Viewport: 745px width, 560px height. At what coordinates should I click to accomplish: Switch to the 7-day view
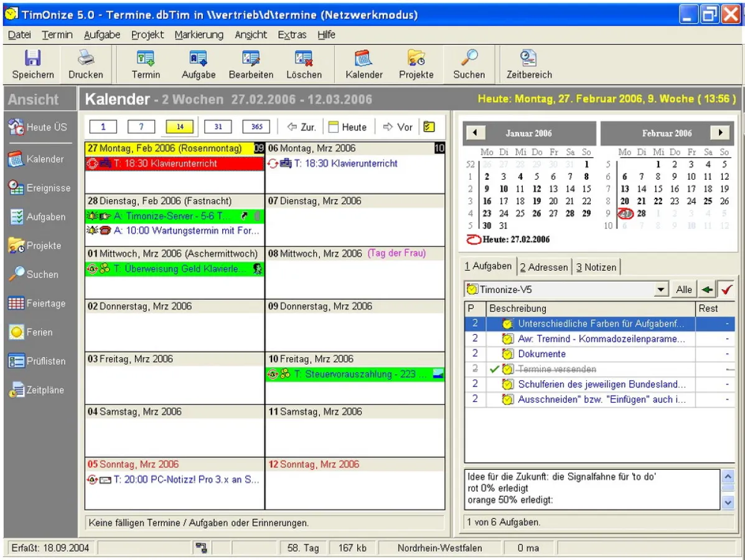[x=141, y=127]
